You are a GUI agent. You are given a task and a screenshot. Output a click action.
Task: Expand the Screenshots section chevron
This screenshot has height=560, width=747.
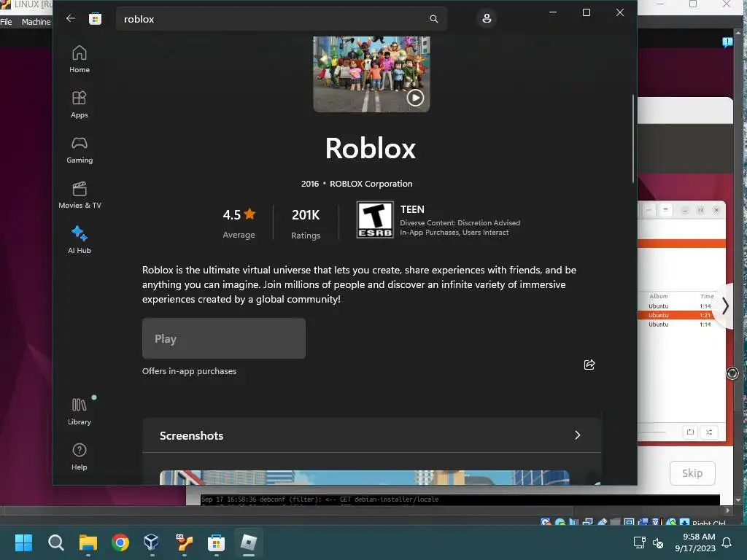click(578, 435)
